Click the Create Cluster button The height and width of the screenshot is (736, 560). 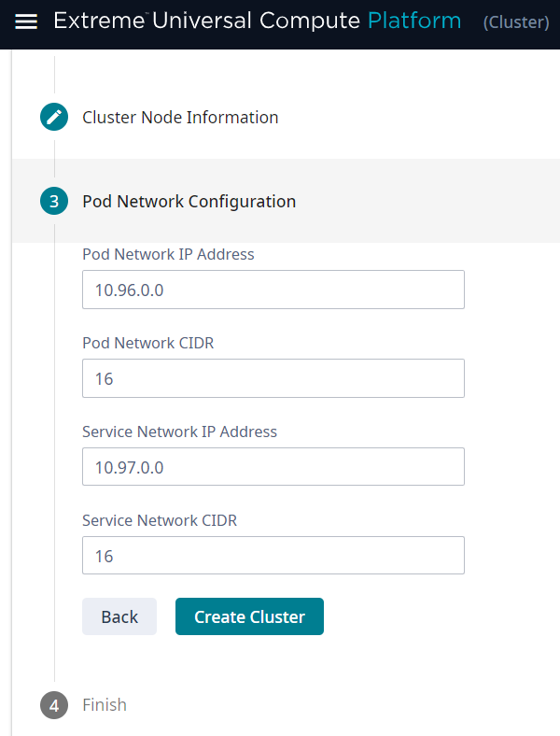click(x=249, y=616)
